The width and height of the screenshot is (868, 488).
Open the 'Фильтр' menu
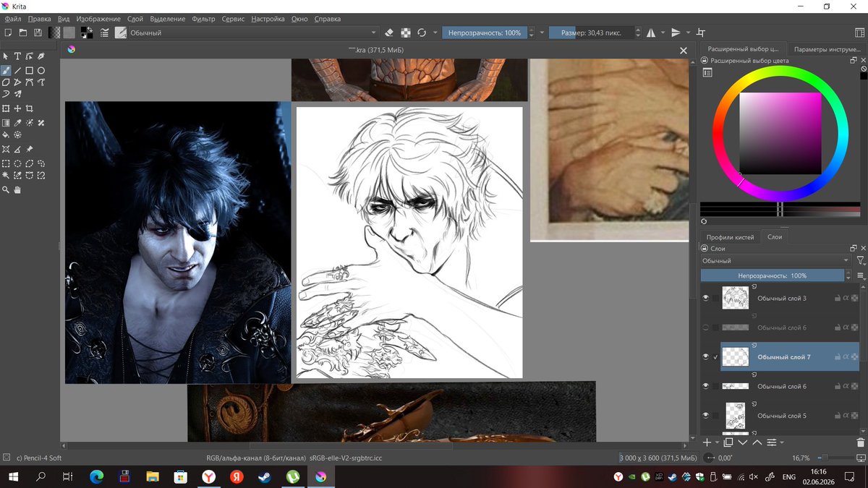click(203, 19)
